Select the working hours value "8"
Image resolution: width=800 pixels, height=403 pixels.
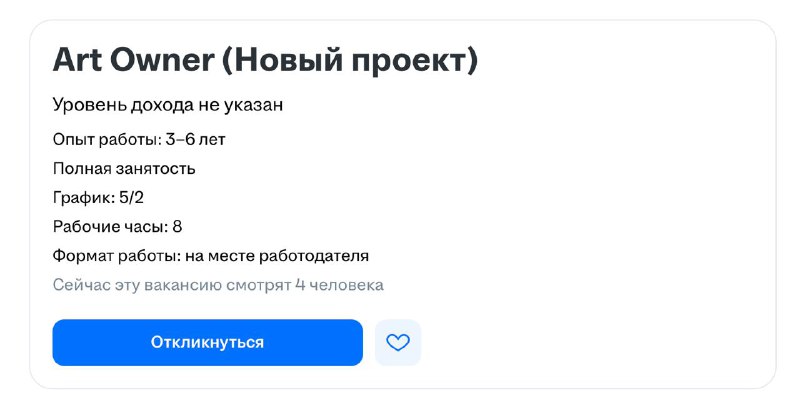point(177,227)
